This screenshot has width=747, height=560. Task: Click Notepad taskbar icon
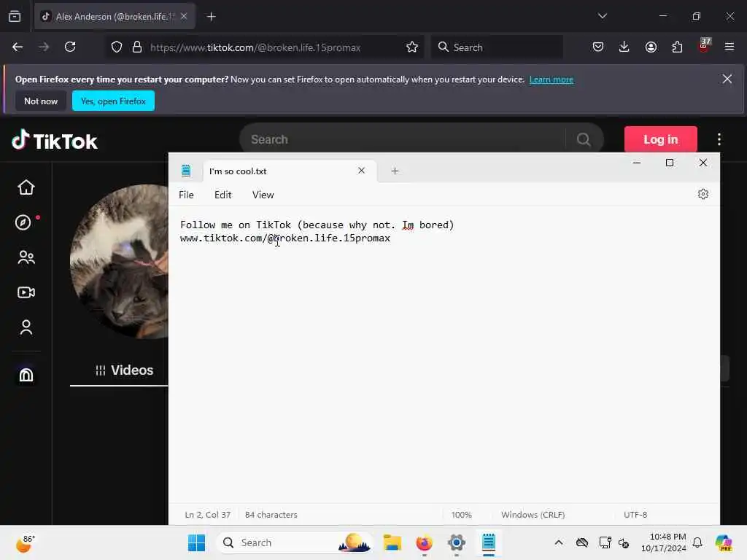488,542
